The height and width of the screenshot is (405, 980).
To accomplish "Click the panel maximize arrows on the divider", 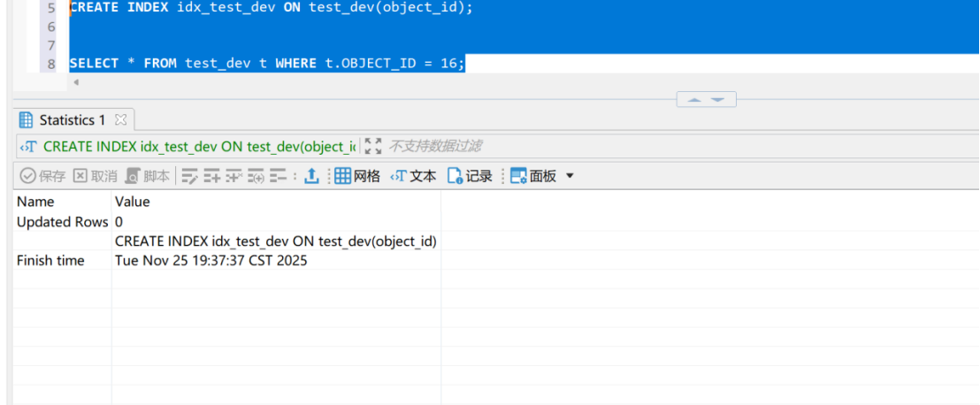I will coord(707,100).
